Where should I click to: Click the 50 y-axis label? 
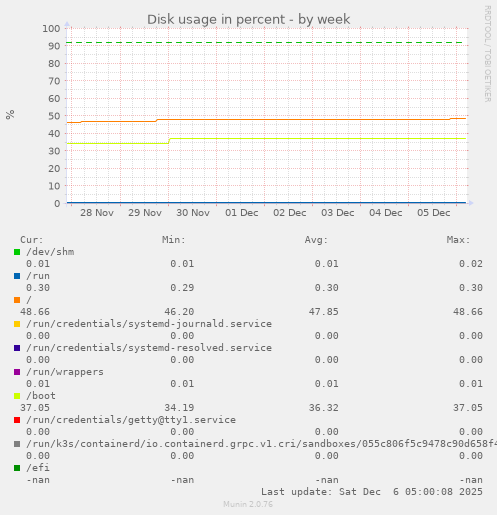[x=54, y=116]
